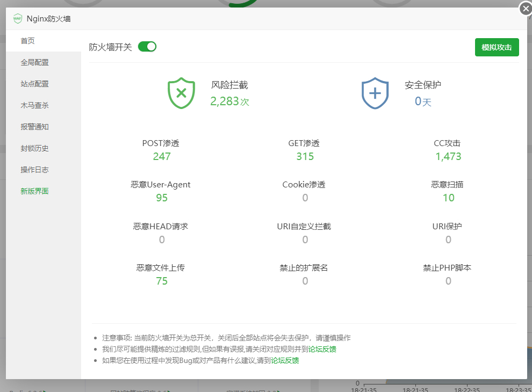
Task: Click the blue security protection shield icon
Action: (x=375, y=93)
